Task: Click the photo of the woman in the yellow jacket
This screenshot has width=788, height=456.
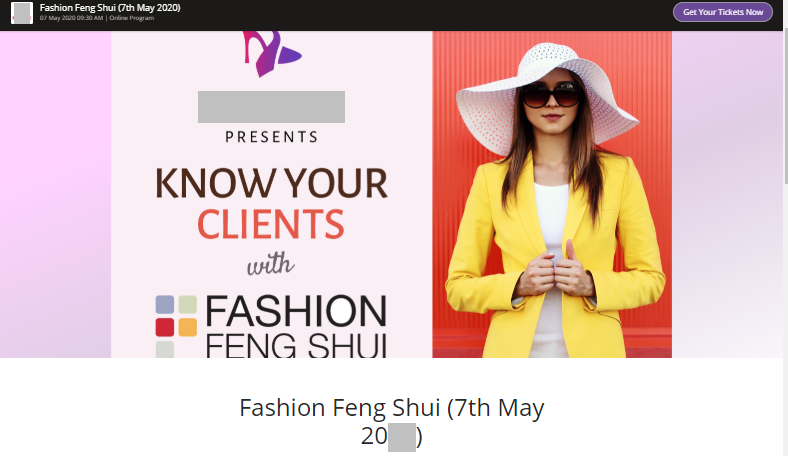Action: click(552, 195)
